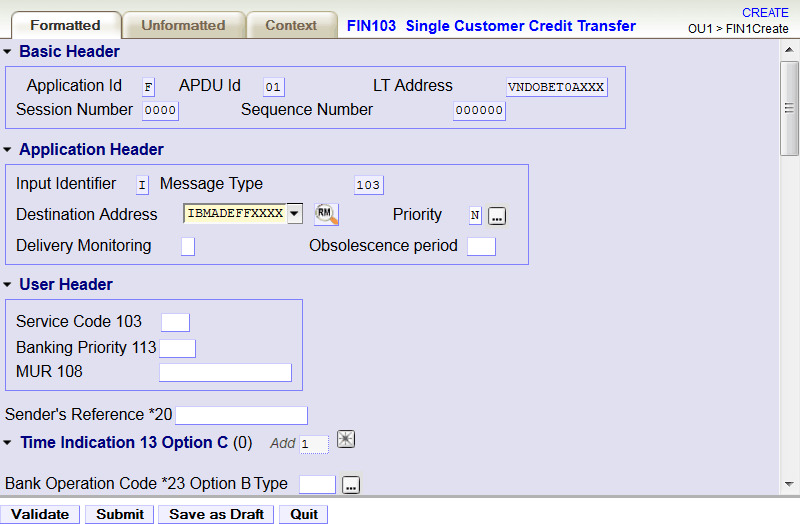This screenshot has width=800, height=524.
Task: Click the Banking Priority 113 field
Action: [178, 348]
